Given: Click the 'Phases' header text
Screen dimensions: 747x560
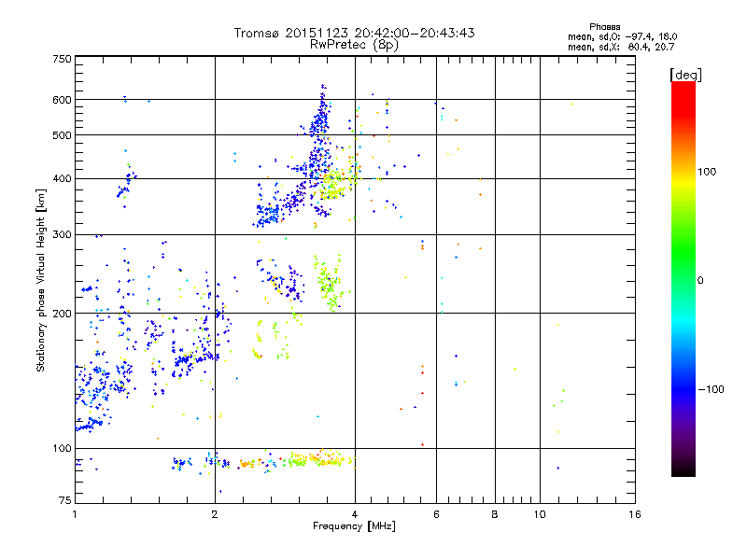Looking at the screenshot, I should click(604, 27).
